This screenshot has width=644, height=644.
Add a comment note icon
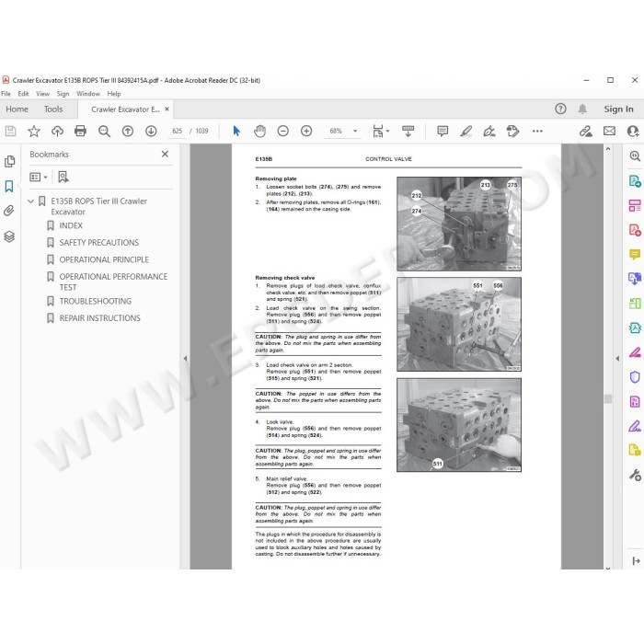[x=443, y=131]
